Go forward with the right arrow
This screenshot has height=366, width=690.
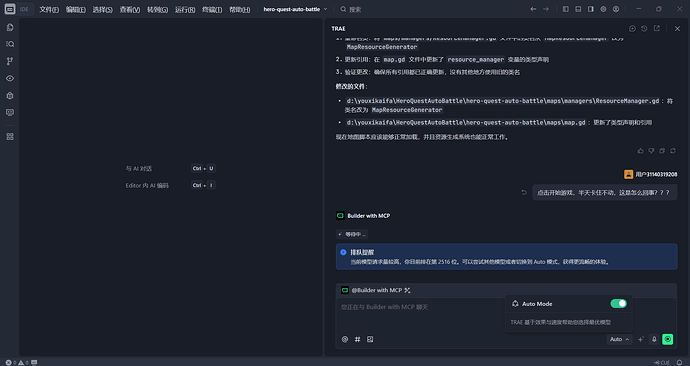546,9
